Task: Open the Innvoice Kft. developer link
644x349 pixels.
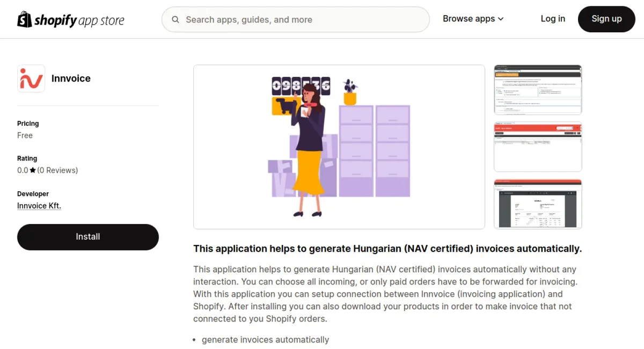Action: (39, 206)
